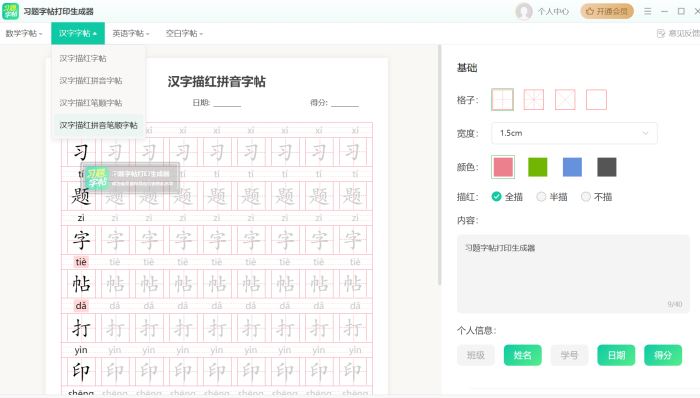This screenshot has height=398, width=700.
Task: Click the 内容 text area
Action: [573, 274]
